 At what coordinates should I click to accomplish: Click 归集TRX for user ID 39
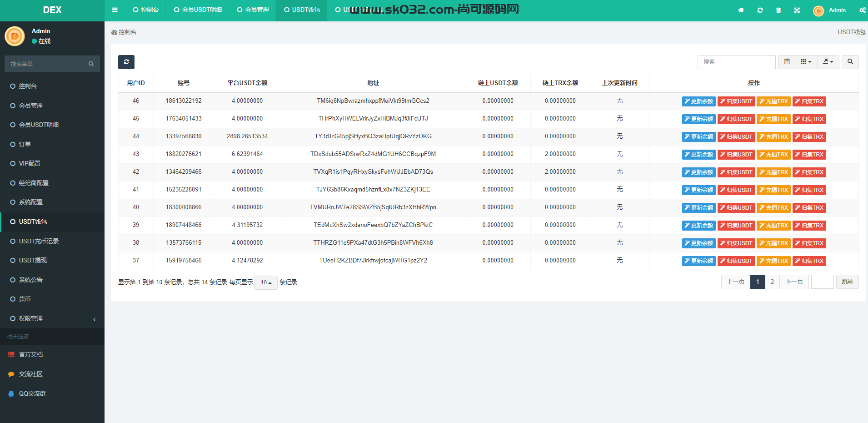pos(809,226)
